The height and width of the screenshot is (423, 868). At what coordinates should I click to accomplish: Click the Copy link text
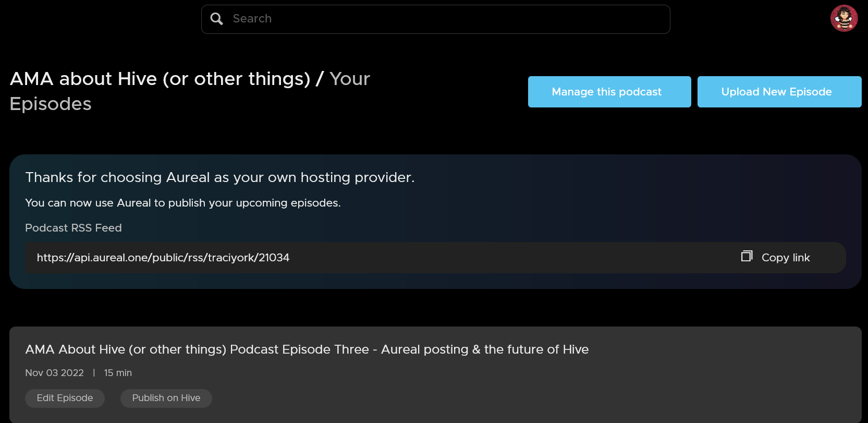(x=786, y=258)
